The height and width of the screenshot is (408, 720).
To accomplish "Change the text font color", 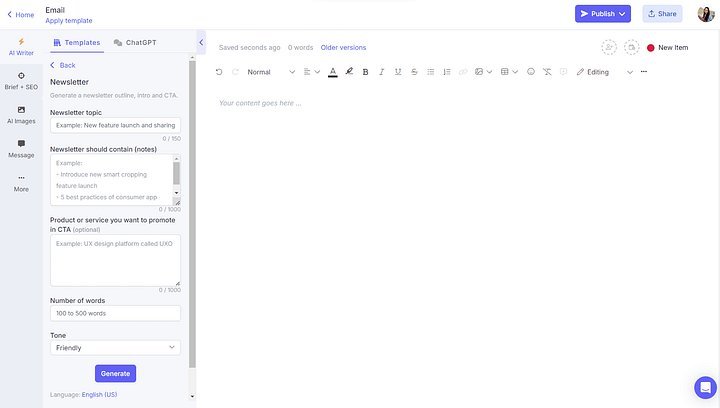I will pos(333,72).
